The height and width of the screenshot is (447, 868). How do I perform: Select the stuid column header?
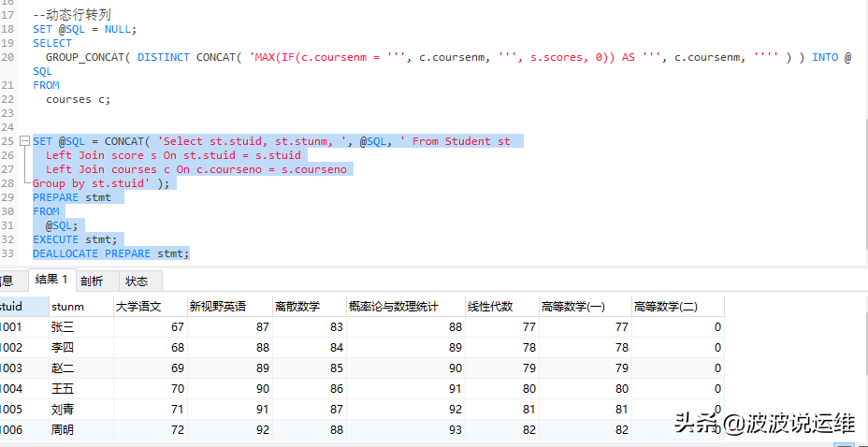click(x=23, y=307)
